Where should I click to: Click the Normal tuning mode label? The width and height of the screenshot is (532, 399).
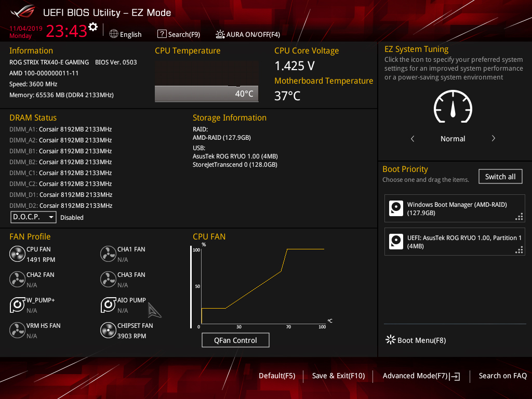pos(453,138)
